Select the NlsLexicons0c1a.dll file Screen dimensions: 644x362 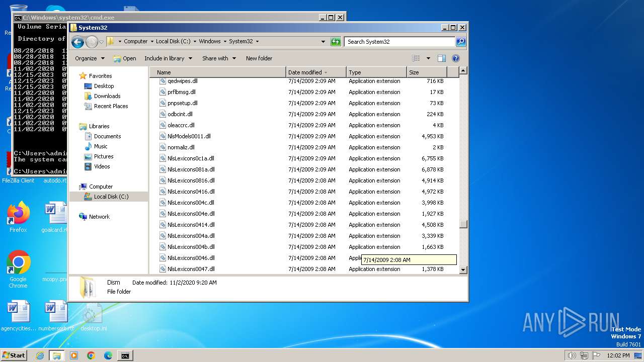tap(191, 158)
